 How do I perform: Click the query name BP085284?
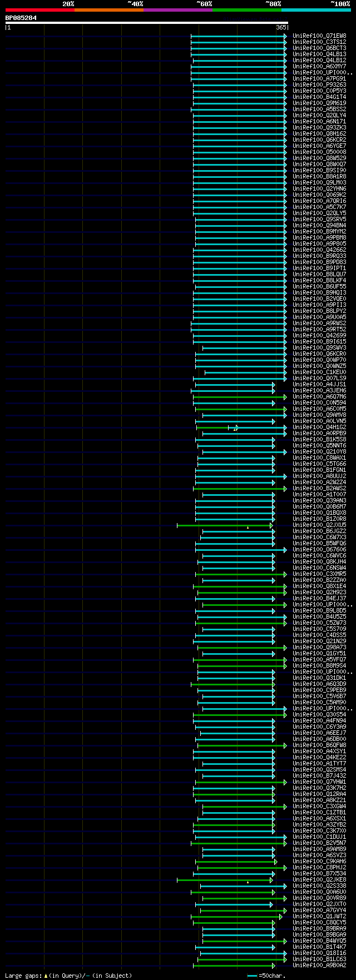(x=21, y=18)
